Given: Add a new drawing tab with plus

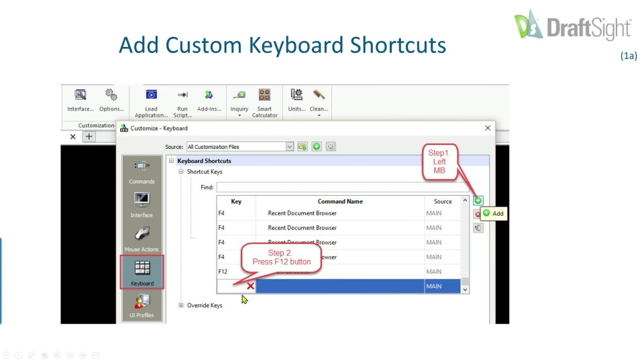Looking at the screenshot, I should [89, 137].
